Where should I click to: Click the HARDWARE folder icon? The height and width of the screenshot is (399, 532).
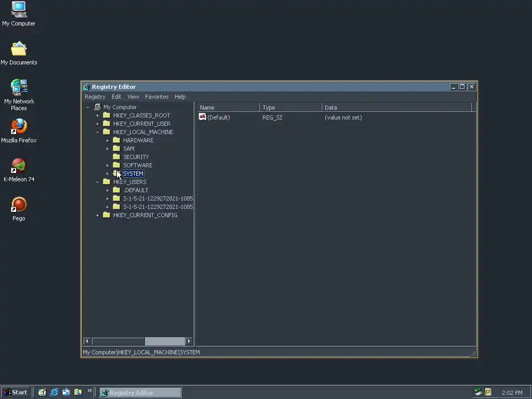pos(116,140)
